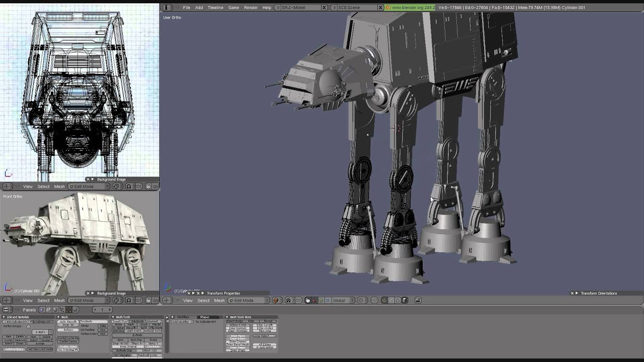The image size is (644, 362).
Task: Toggle 3D transform manipulator hand icon in main viewport
Action: [x=307, y=300]
